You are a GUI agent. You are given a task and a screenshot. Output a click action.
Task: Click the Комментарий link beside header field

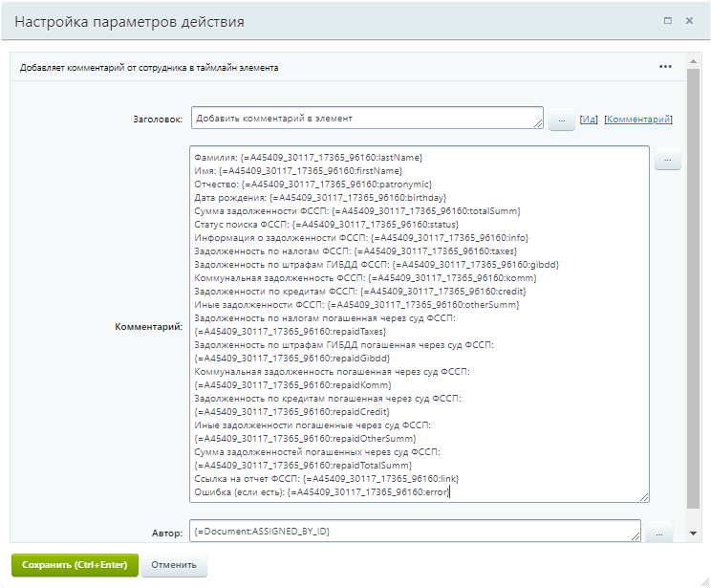(638, 120)
